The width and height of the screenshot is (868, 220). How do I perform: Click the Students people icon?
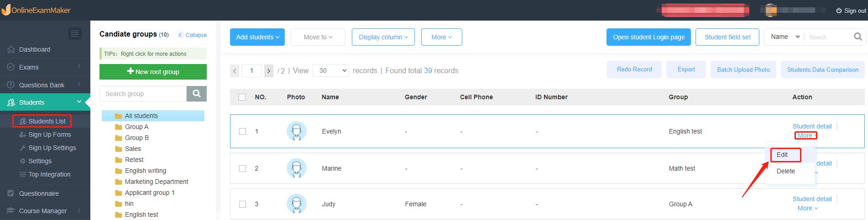[x=11, y=102]
